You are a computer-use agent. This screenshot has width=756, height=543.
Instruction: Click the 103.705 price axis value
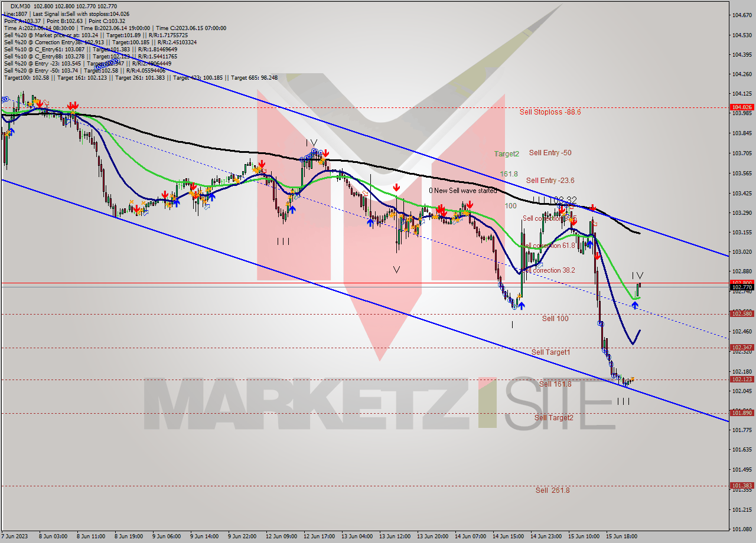742,153
